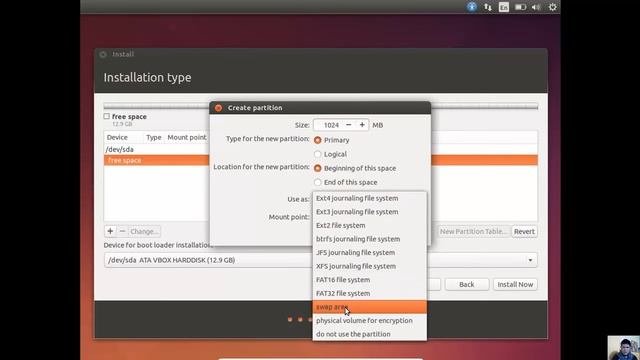Click the Change... button
The image size is (640, 360).
(144, 231)
